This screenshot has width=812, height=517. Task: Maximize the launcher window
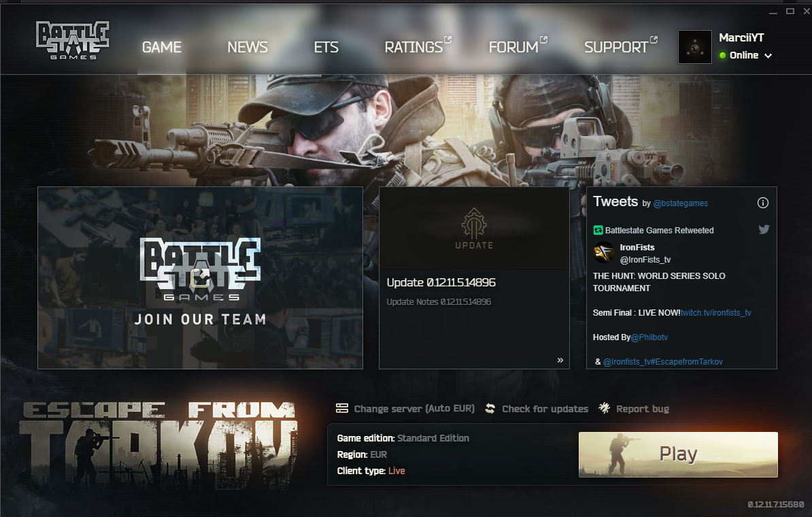pos(790,11)
